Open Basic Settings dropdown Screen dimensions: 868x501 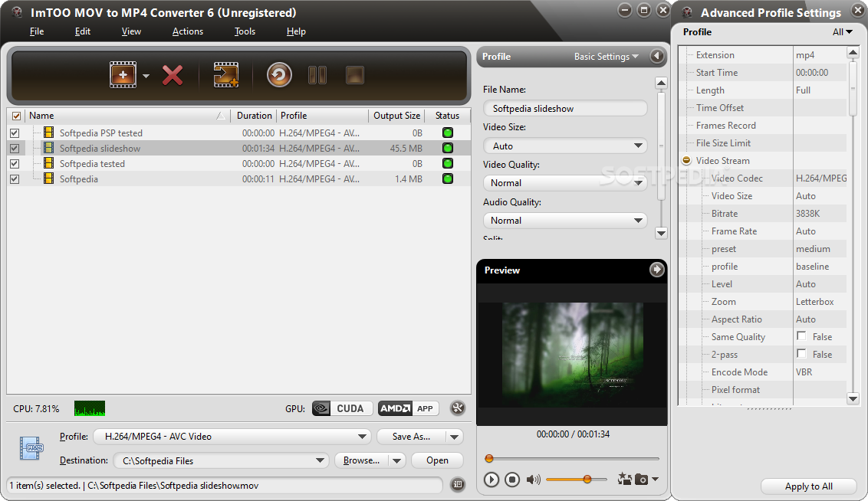pos(607,57)
